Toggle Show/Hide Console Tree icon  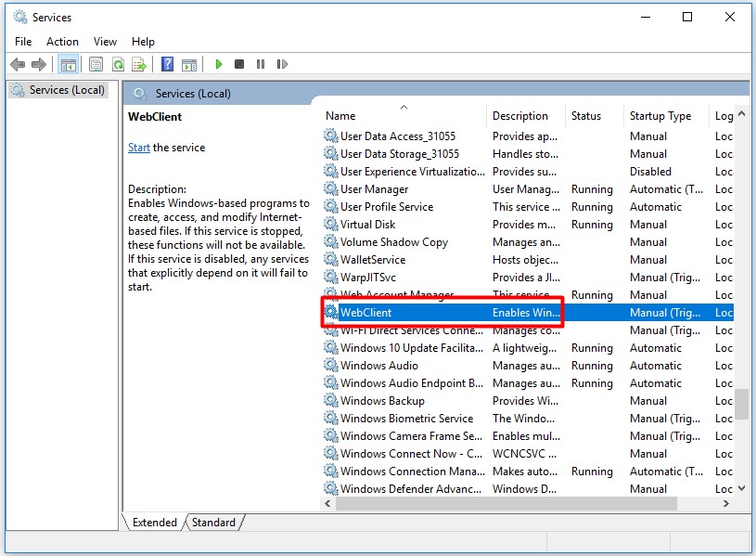[x=69, y=64]
